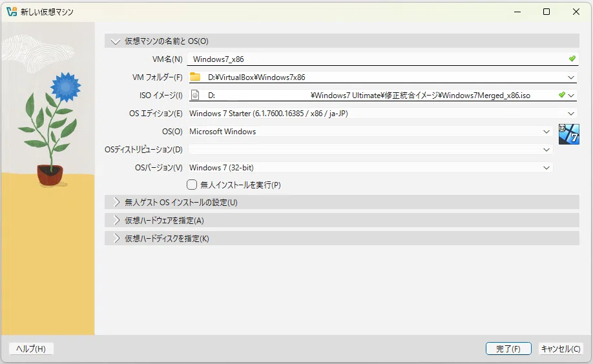
Task: Click green checkmark in ISO image field
Action: [x=561, y=95]
